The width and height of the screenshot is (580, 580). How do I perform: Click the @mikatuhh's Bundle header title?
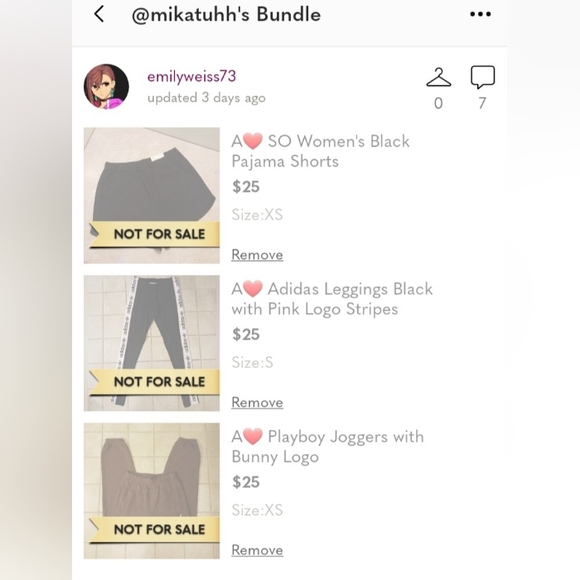click(226, 15)
